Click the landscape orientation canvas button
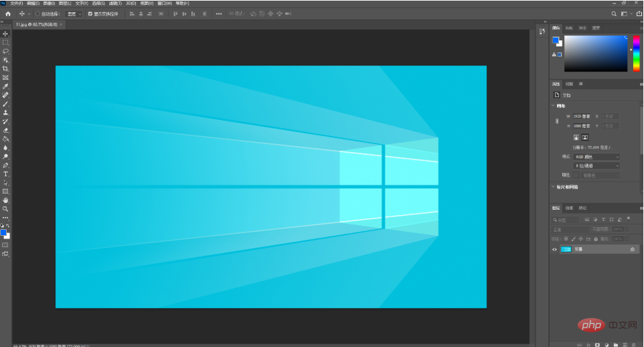The image size is (644, 347). pyautogui.click(x=584, y=137)
